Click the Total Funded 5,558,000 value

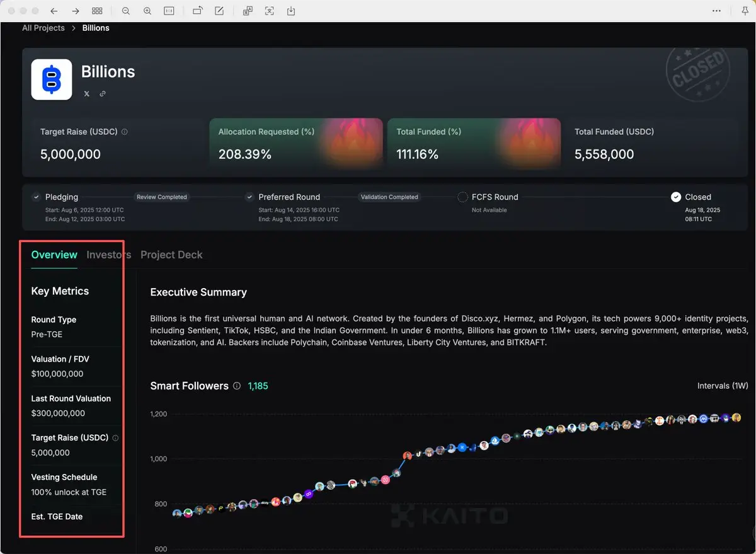(604, 154)
